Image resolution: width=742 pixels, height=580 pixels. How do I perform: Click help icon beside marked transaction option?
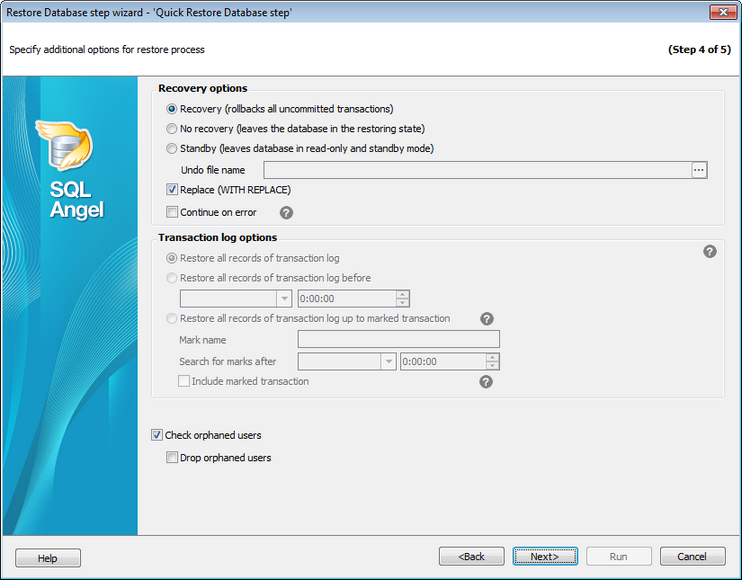[487, 319]
